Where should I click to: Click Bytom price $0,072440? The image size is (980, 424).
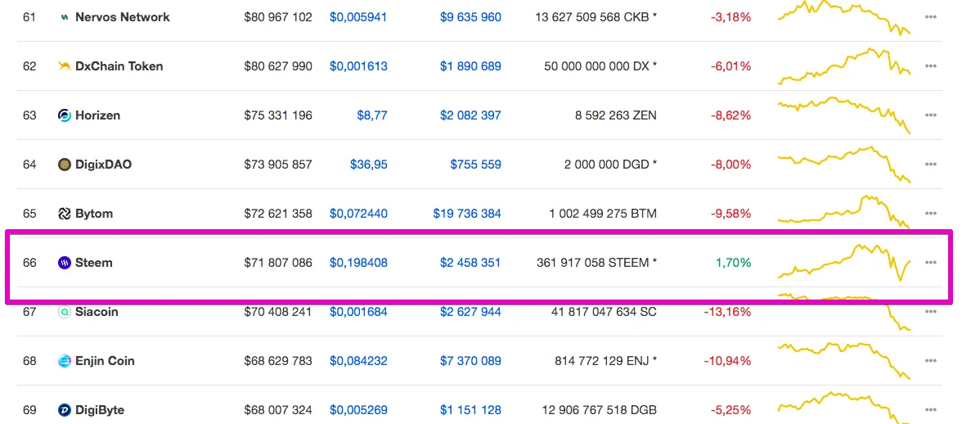(x=358, y=214)
